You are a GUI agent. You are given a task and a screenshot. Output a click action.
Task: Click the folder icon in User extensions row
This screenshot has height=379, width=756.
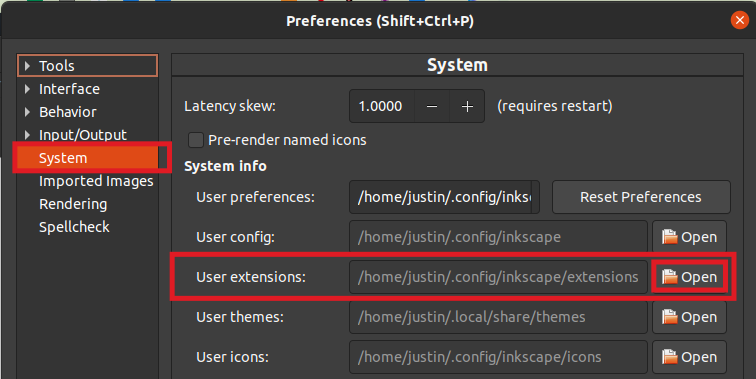pyautogui.click(x=669, y=277)
